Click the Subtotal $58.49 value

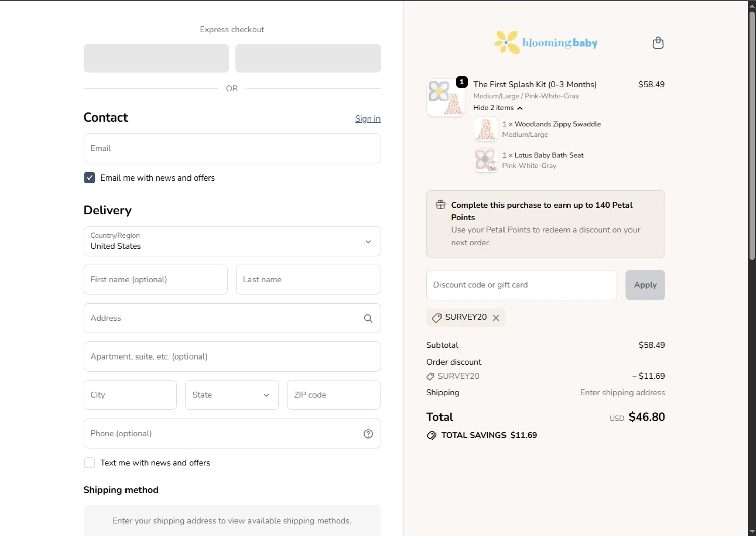pos(652,345)
